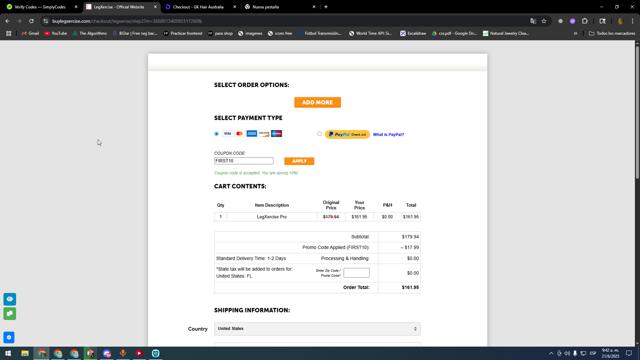
Task: Show hidden system tray icons chevron
Action: tap(551, 353)
